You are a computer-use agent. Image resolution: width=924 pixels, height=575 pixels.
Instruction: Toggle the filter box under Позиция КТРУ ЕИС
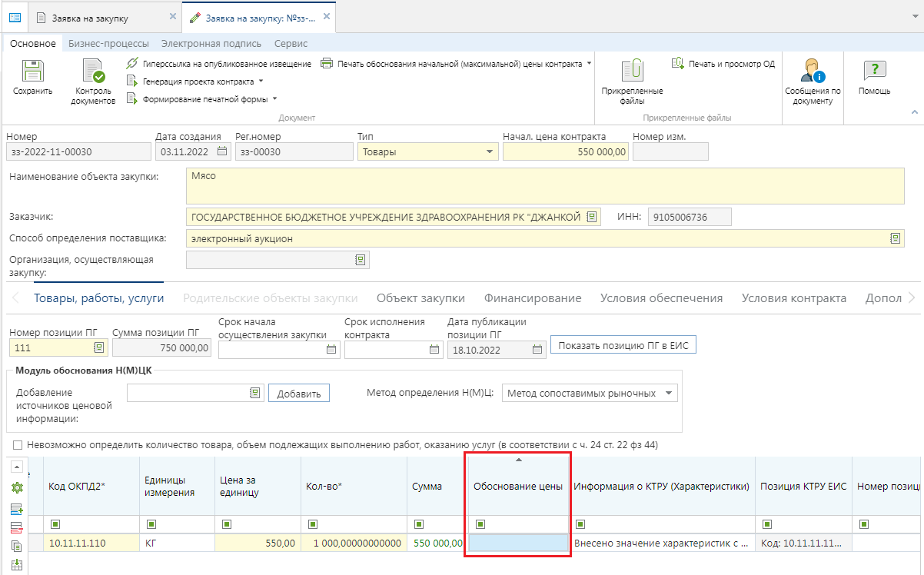click(766, 524)
